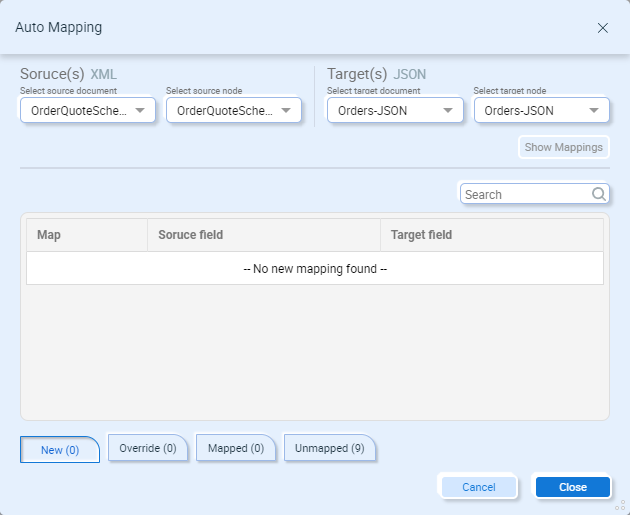The height and width of the screenshot is (515, 630).
Task: Open the Select source document dropdown
Action: 88,110
